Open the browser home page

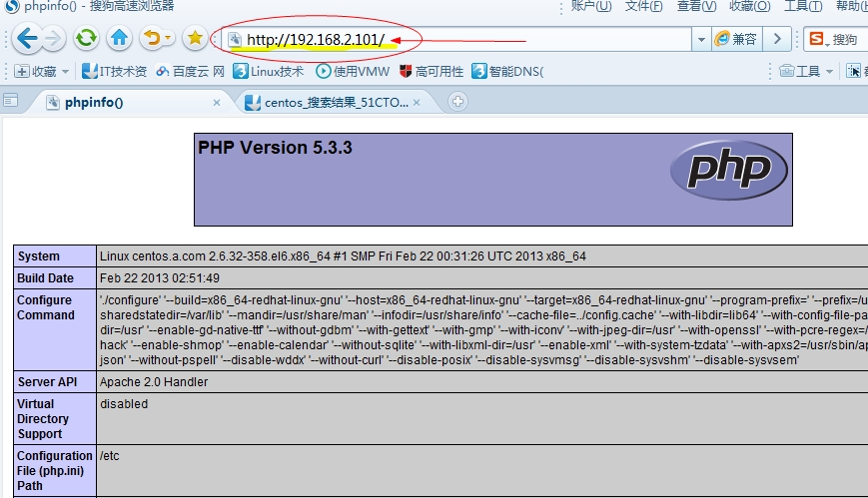(x=120, y=38)
